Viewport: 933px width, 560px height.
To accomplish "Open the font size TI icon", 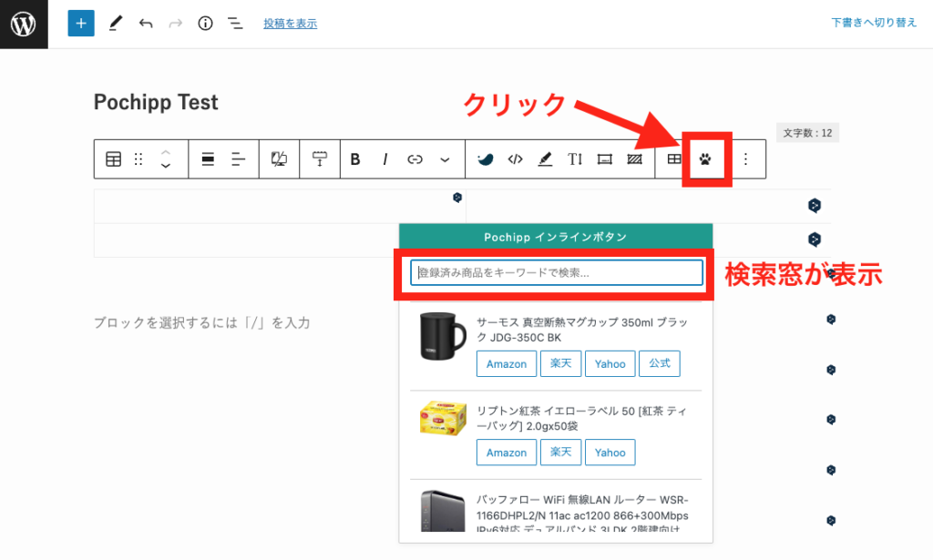I will coord(575,159).
